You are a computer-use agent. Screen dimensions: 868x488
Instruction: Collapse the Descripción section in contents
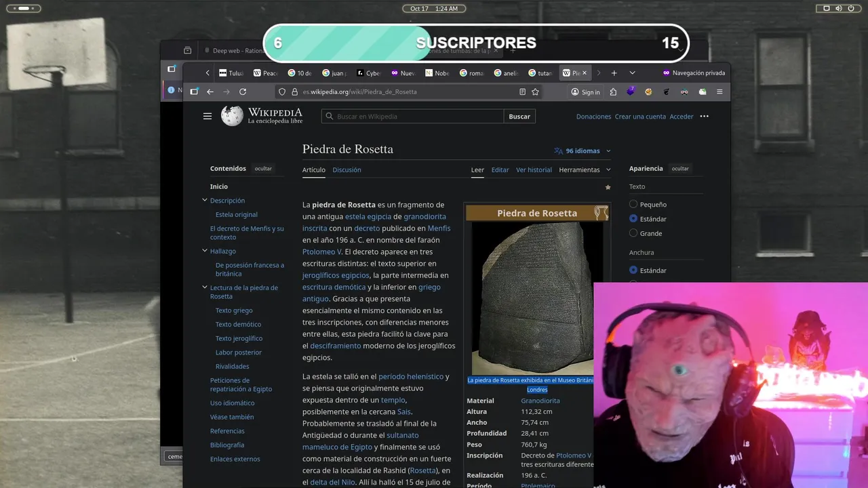pyautogui.click(x=204, y=200)
